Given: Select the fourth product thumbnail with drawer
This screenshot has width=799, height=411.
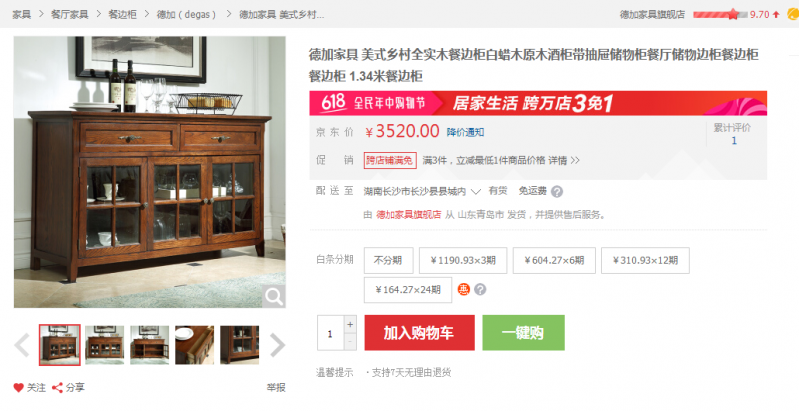Looking at the screenshot, I should click(195, 345).
